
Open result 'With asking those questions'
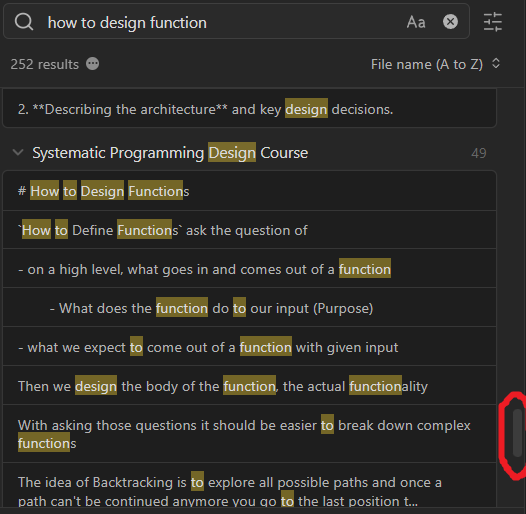(249, 434)
